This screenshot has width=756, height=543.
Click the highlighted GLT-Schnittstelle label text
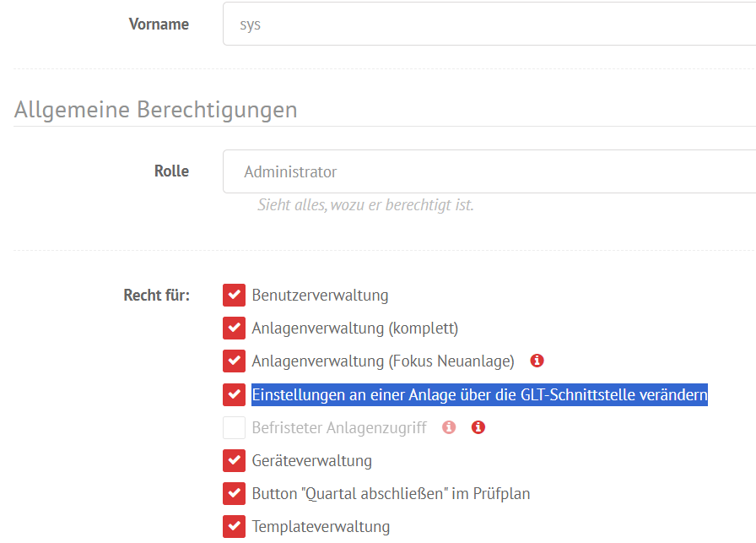click(480, 395)
